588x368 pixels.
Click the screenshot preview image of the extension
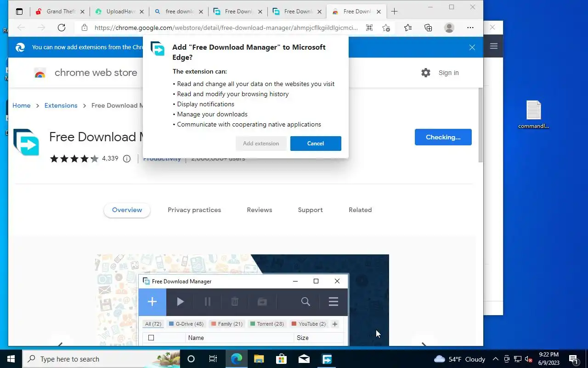point(242,300)
